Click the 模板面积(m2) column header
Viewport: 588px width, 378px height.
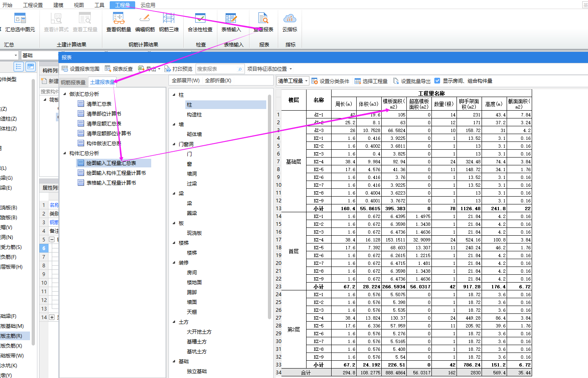click(x=394, y=104)
